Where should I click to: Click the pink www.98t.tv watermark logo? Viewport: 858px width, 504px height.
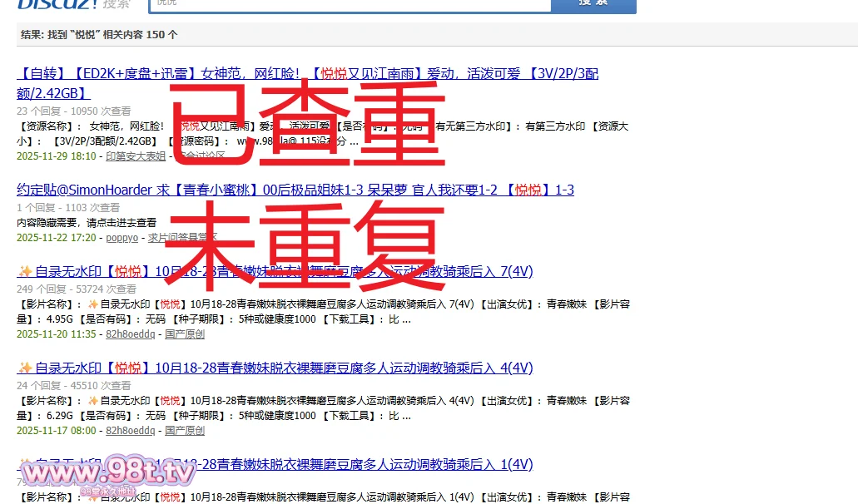[x=108, y=475]
